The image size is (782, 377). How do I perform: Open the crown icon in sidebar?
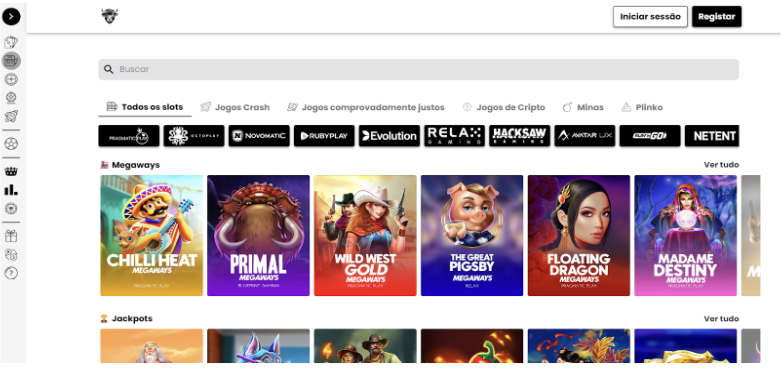(x=11, y=172)
